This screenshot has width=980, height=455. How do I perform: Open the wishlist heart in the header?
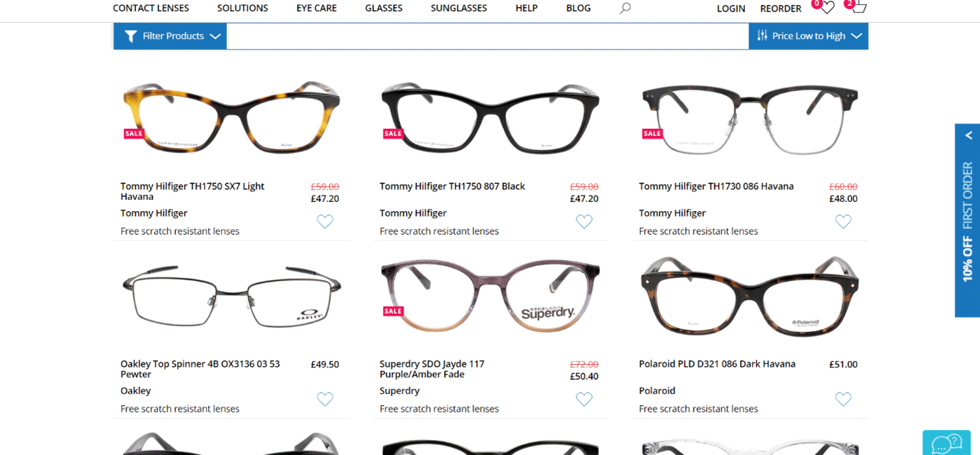click(827, 8)
